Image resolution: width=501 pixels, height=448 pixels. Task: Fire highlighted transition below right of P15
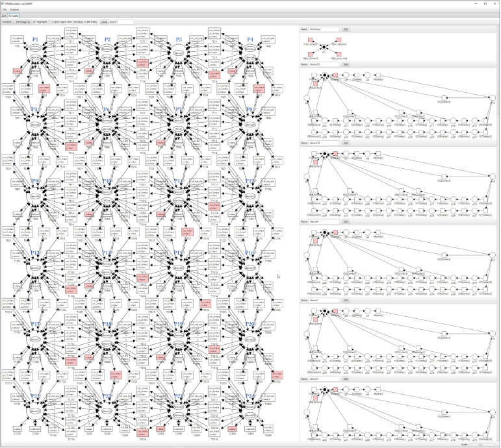click(205, 303)
